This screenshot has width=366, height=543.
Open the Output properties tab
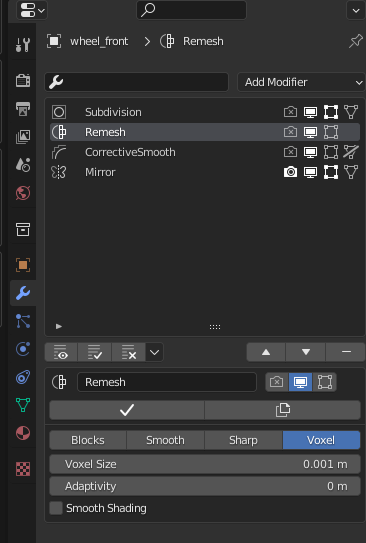click(x=23, y=109)
